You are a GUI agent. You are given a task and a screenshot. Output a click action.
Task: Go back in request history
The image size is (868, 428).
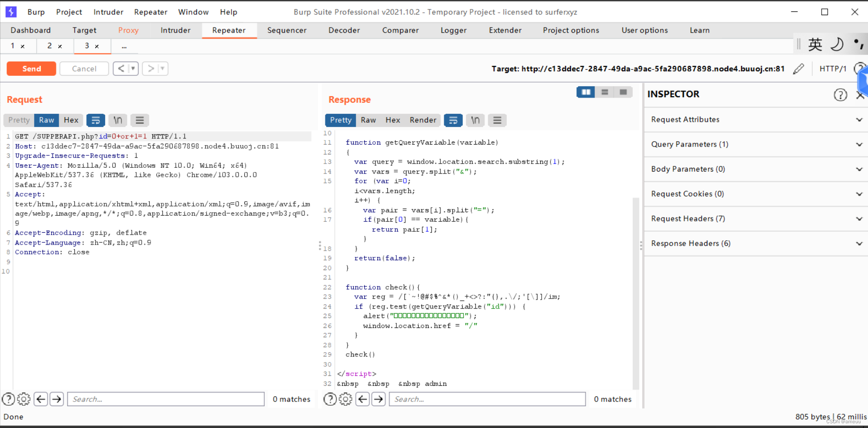point(121,69)
